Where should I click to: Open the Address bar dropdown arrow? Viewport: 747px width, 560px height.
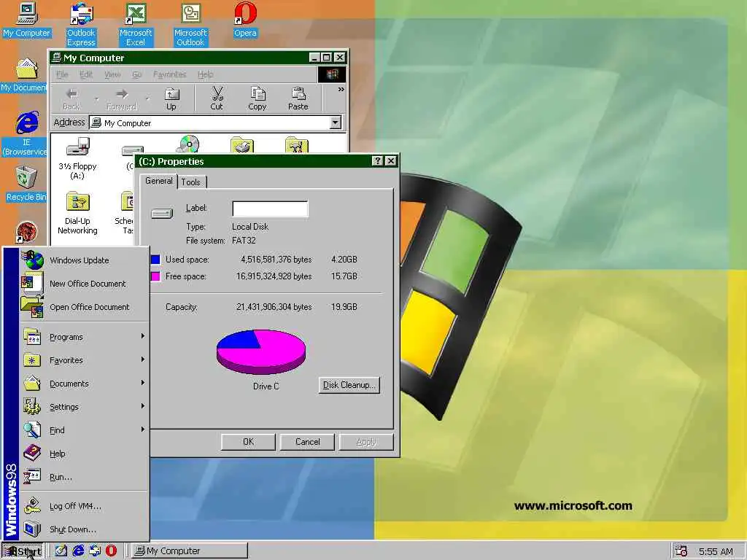(336, 122)
